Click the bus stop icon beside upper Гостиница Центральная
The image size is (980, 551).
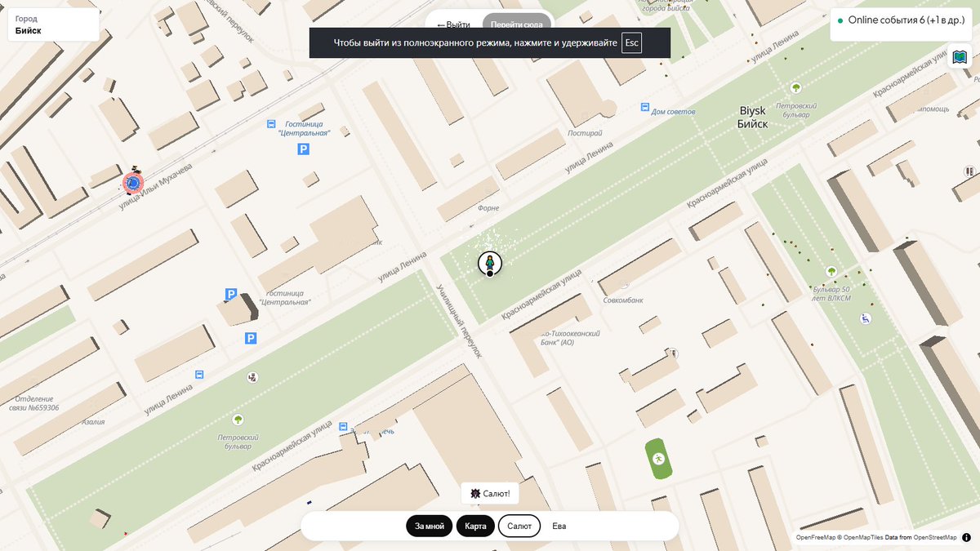coord(271,124)
